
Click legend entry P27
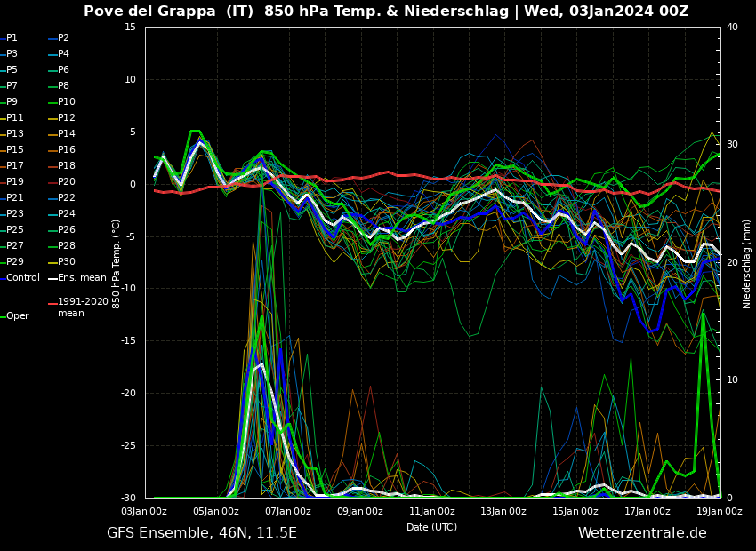click(x=14, y=245)
